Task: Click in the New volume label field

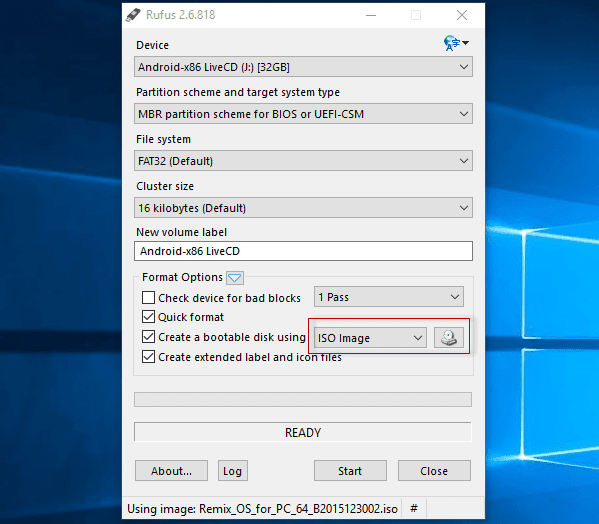Action: [303, 251]
